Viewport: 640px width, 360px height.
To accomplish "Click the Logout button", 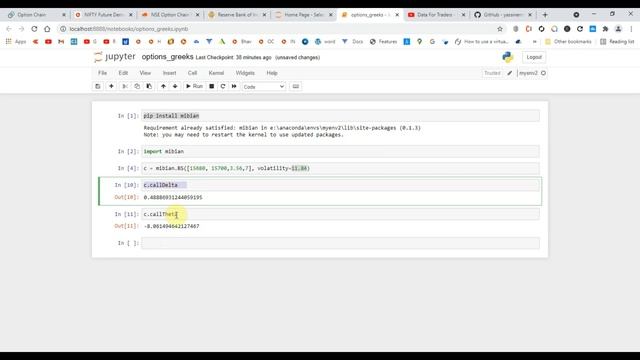I will [x=534, y=57].
